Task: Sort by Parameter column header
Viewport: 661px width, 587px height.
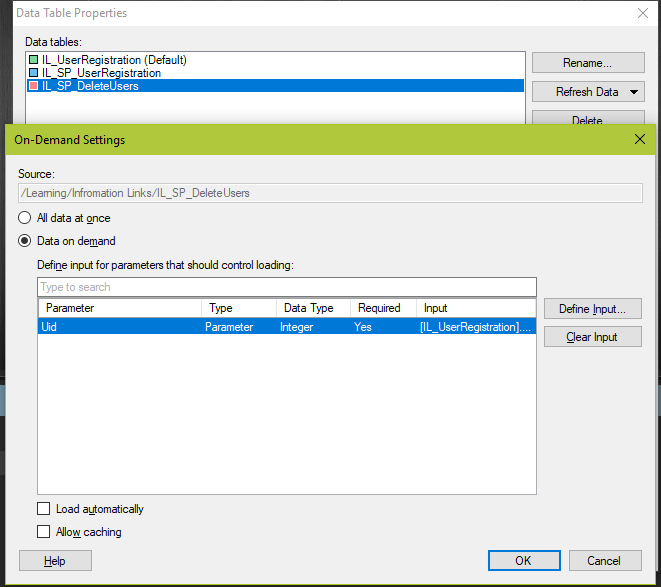Action: point(120,308)
